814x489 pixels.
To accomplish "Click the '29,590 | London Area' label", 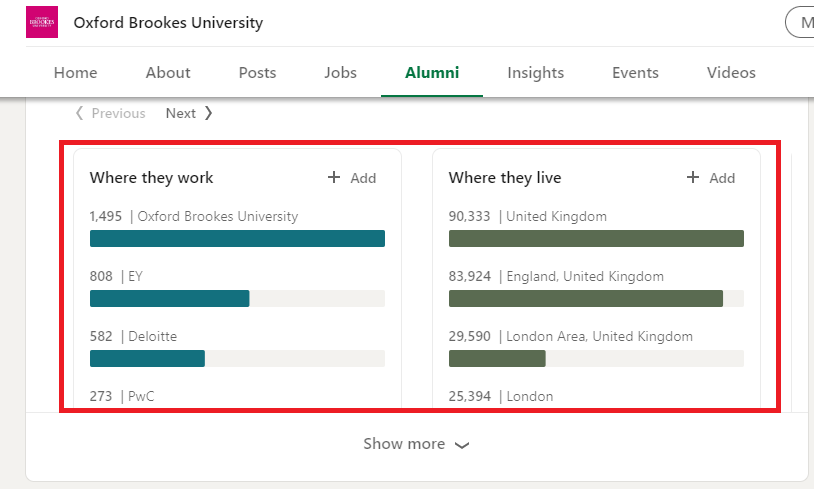I will 571,336.
